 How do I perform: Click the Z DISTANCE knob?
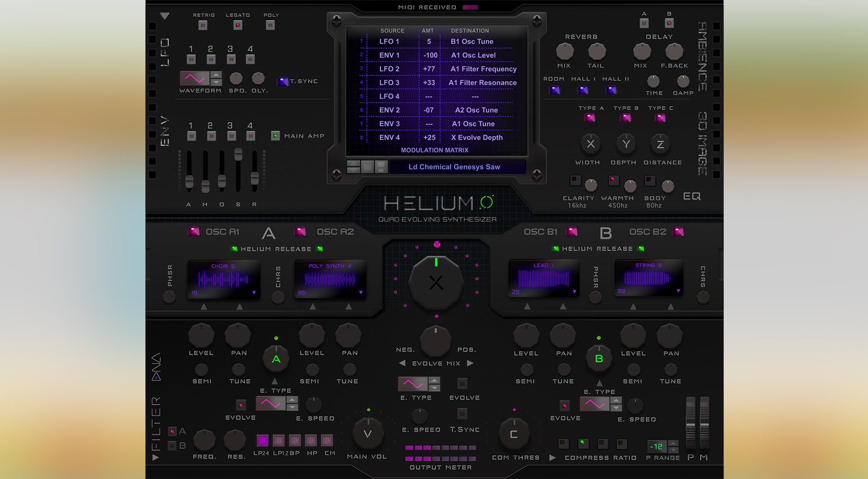click(x=660, y=144)
